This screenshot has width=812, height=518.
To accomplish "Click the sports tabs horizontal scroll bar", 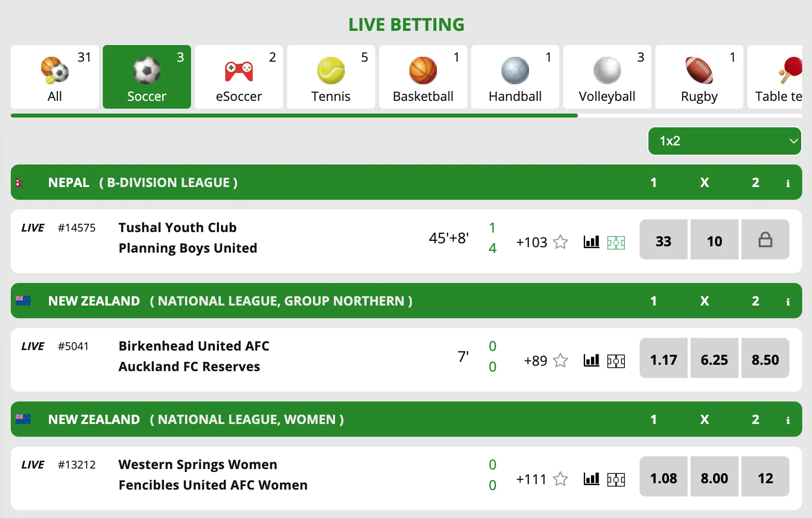I will (x=294, y=116).
